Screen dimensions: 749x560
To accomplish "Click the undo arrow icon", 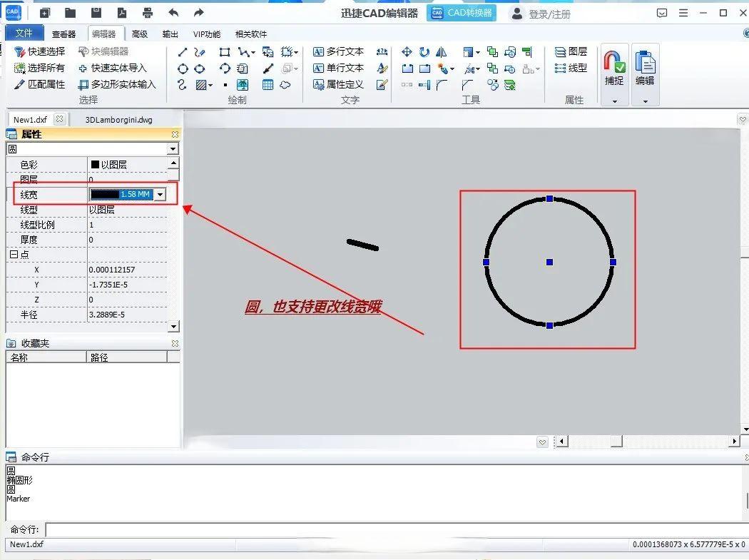I will pos(173,13).
